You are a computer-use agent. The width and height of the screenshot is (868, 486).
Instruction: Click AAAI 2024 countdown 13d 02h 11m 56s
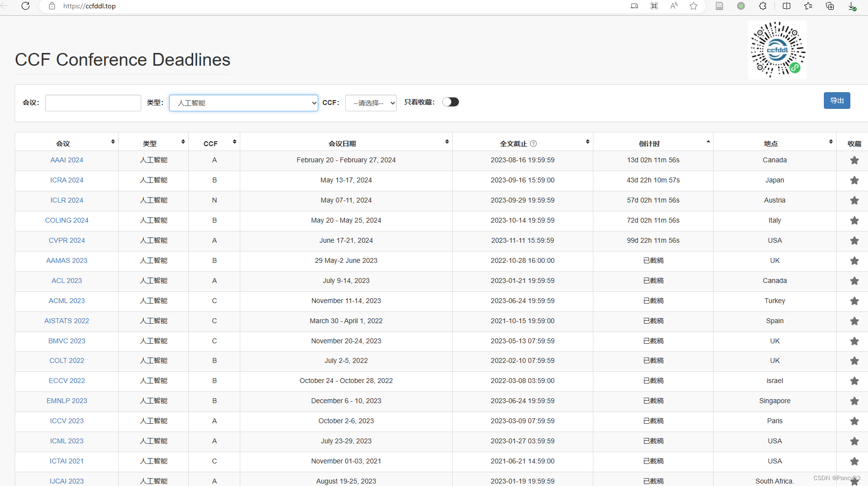(x=653, y=160)
